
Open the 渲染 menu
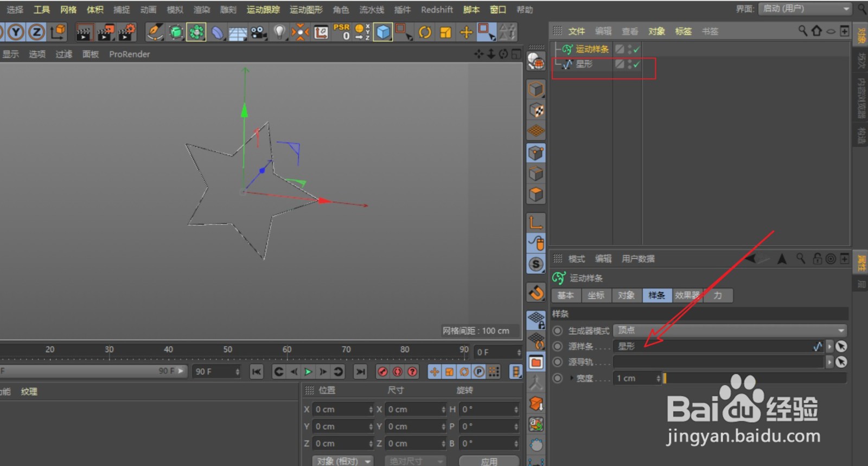pyautogui.click(x=202, y=9)
